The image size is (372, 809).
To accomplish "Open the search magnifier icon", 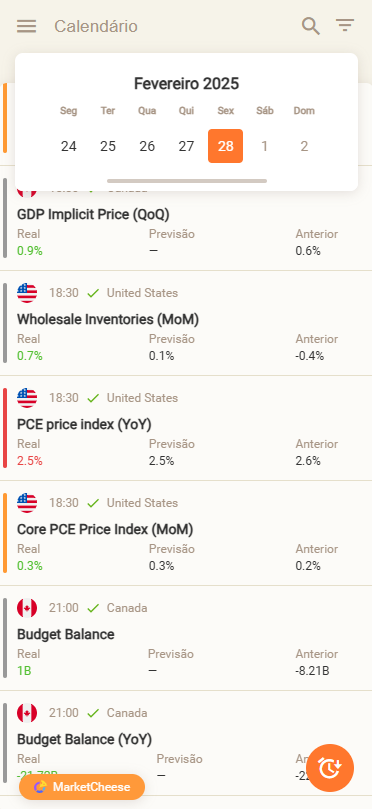I will 311,26.
